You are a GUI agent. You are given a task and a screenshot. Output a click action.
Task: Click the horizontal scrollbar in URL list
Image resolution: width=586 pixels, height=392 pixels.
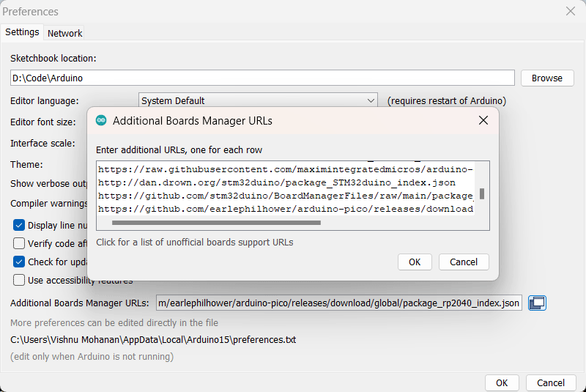(216, 223)
